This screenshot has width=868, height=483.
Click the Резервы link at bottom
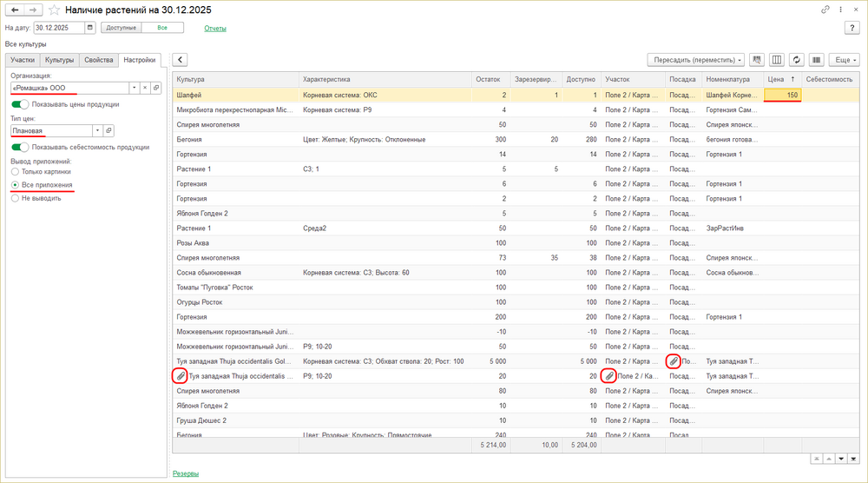[x=186, y=473]
